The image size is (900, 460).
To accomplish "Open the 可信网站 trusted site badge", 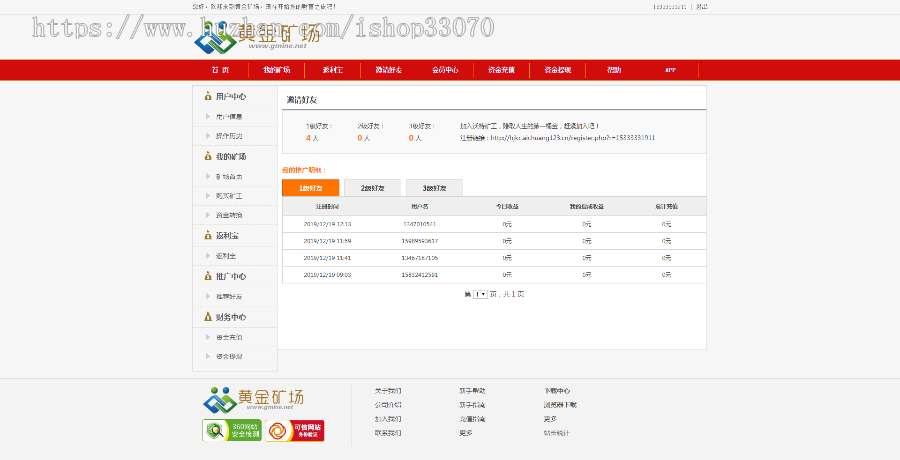I will click(294, 431).
